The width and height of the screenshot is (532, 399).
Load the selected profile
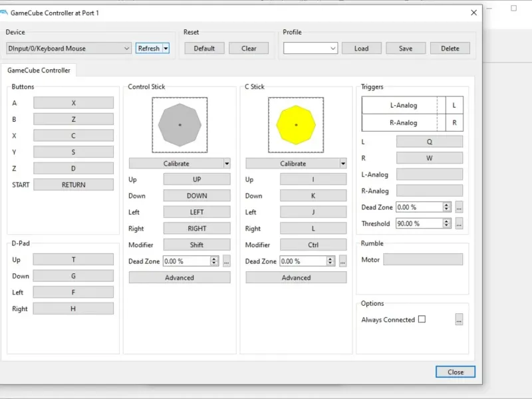pos(361,49)
